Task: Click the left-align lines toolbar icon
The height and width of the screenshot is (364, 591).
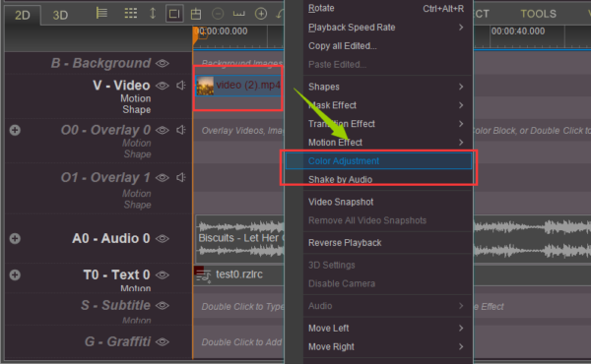Action: tap(101, 13)
